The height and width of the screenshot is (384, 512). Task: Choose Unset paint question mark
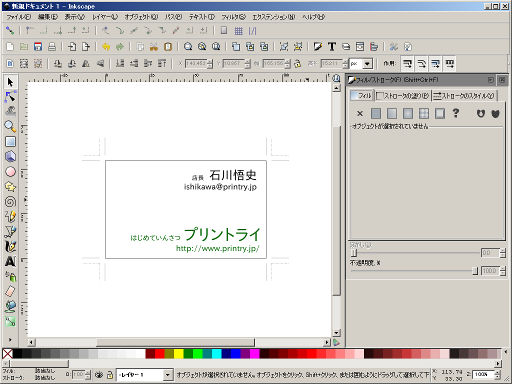(456, 114)
